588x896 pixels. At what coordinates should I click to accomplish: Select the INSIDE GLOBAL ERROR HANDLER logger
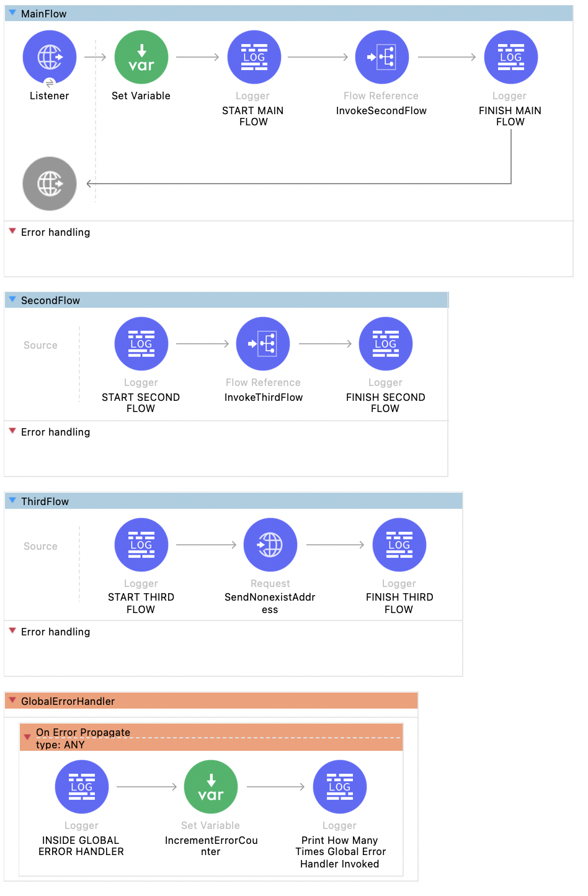click(82, 787)
